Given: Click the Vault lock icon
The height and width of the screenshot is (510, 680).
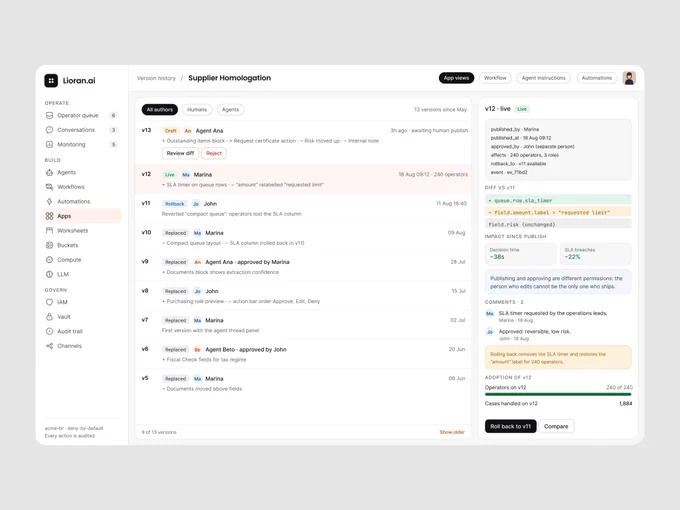Looking at the screenshot, I should (49, 317).
